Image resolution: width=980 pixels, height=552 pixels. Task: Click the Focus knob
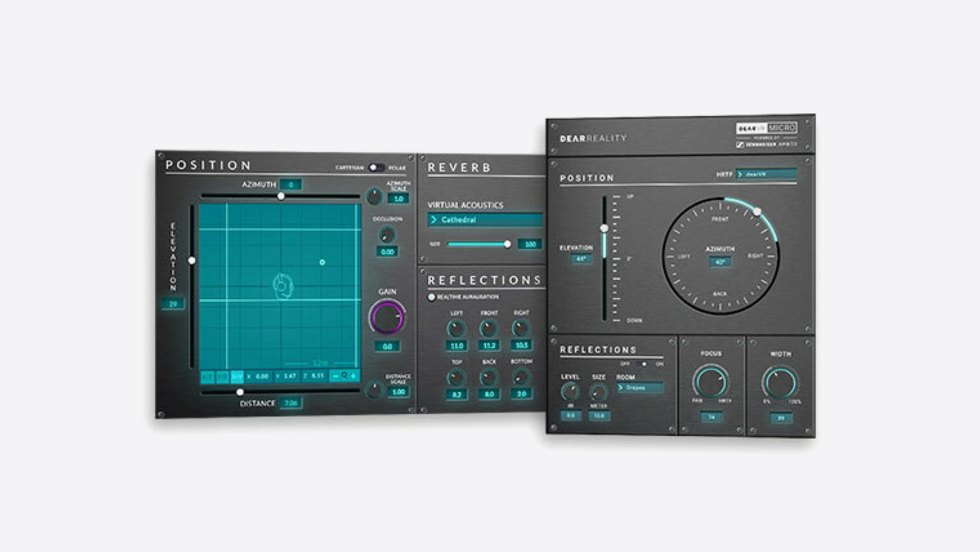click(x=710, y=382)
